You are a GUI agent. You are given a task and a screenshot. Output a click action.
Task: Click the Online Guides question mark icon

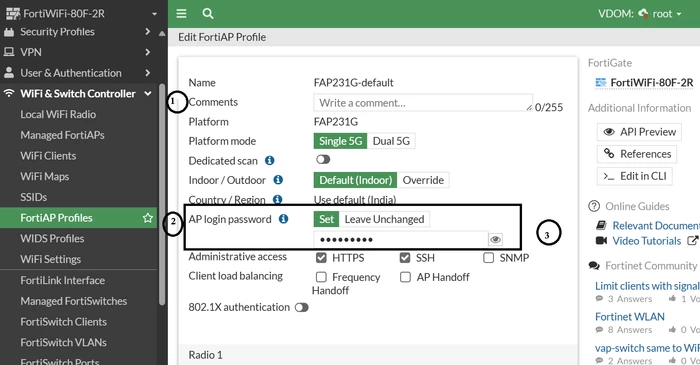click(x=594, y=206)
